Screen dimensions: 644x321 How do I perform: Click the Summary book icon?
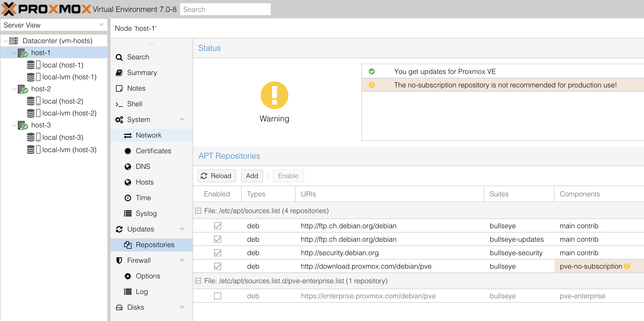tap(119, 73)
